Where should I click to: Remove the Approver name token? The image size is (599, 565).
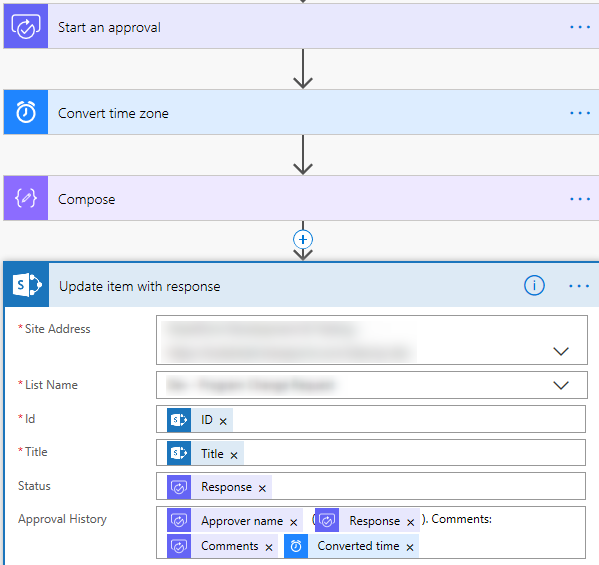click(293, 523)
